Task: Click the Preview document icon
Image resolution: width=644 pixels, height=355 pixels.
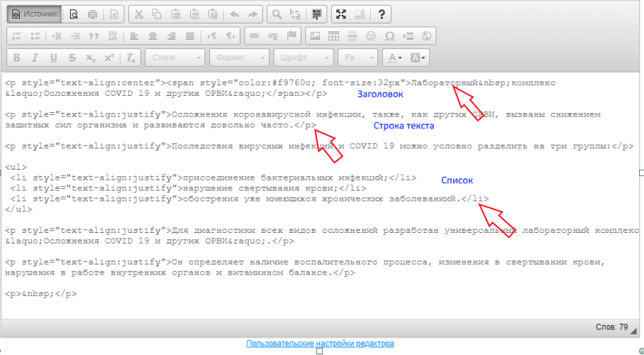Action: click(x=74, y=14)
